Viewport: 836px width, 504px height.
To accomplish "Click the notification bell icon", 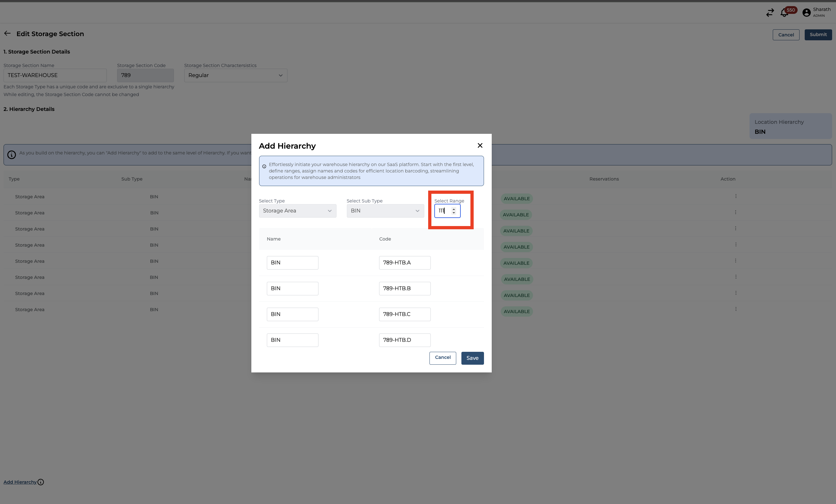I will [784, 13].
